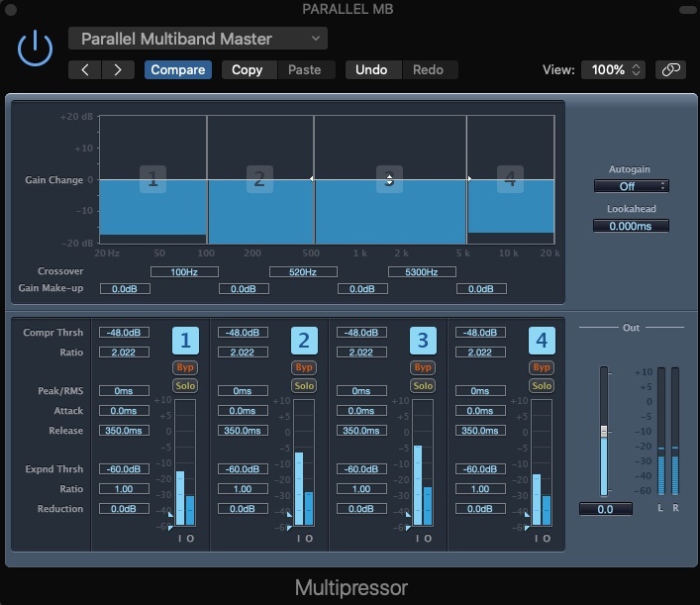
Task: Go to previous preset arrow
Action: tap(85, 69)
